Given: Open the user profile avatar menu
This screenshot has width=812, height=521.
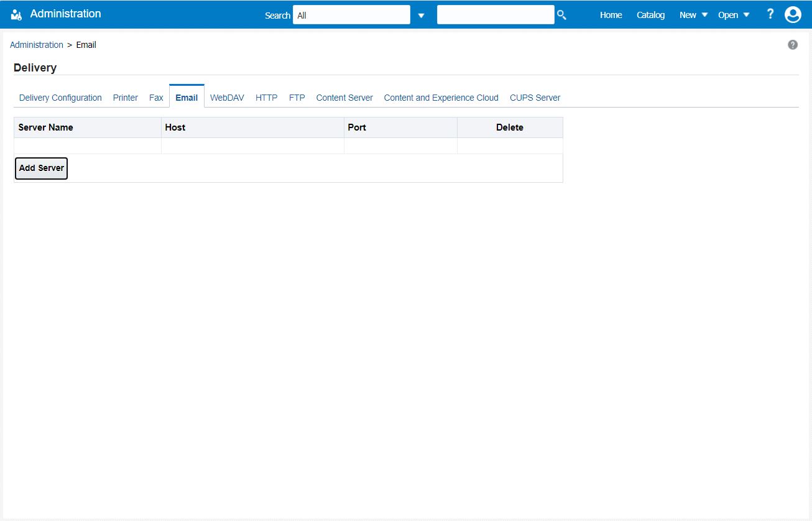Looking at the screenshot, I should click(x=793, y=15).
